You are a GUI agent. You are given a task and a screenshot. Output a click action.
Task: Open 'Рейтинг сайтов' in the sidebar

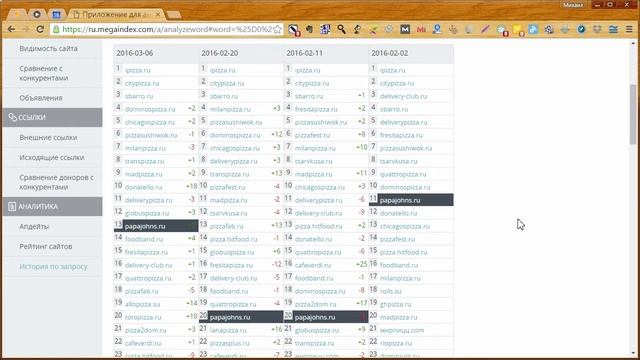[x=46, y=247]
